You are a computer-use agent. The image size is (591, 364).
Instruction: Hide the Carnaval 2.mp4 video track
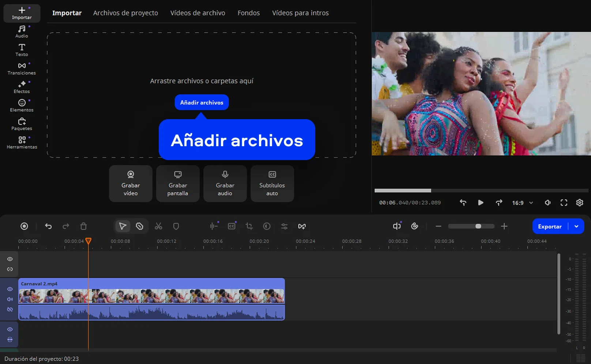pos(10,289)
